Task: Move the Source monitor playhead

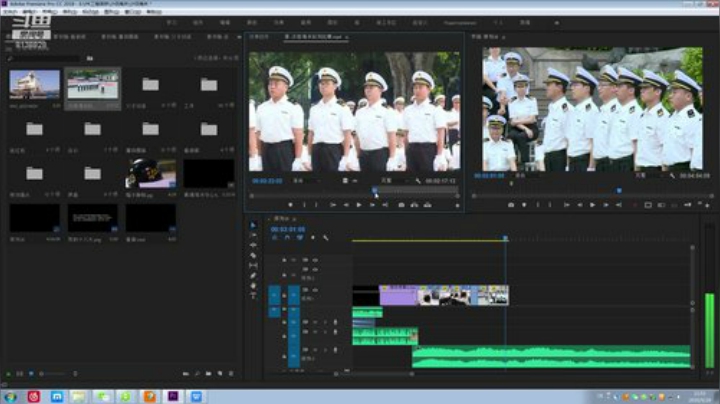Action: click(x=375, y=190)
